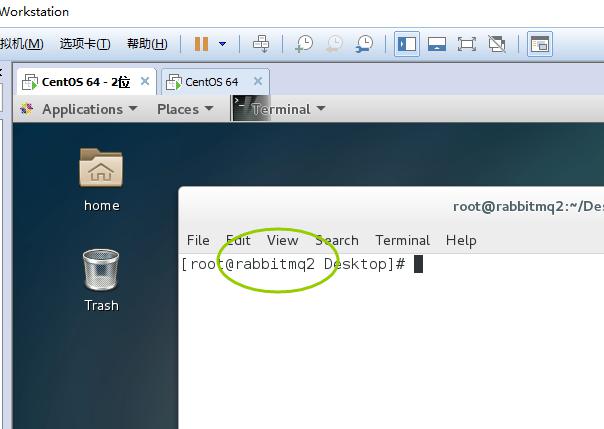Toggle the Unity mode icon
This screenshot has height=429, width=604.
tap(497, 44)
